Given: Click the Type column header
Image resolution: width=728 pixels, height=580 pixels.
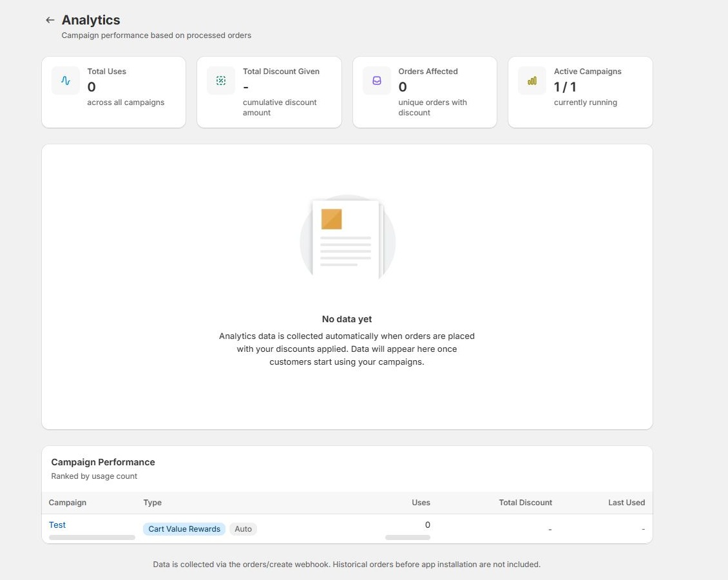Looking at the screenshot, I should (x=152, y=503).
